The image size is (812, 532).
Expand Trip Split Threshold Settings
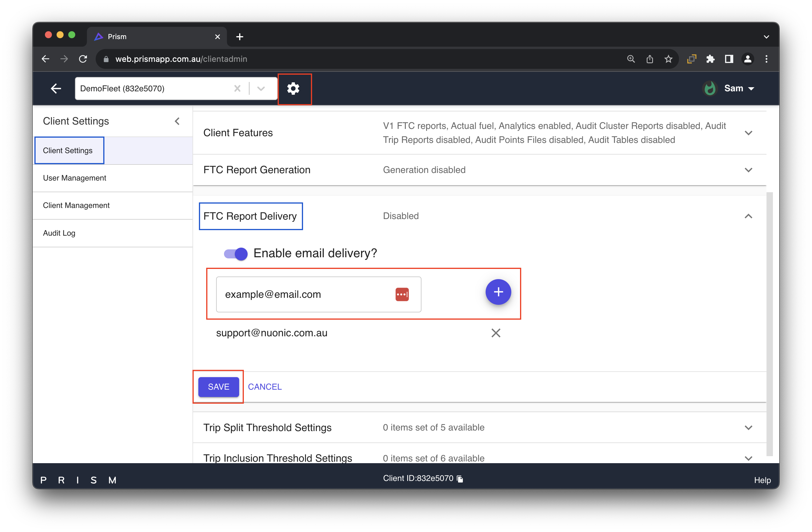[x=748, y=428]
